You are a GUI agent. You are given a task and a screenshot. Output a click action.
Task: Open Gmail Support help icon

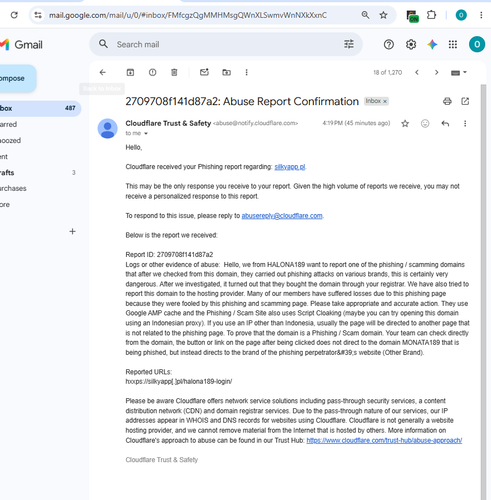pyautogui.click(x=389, y=44)
